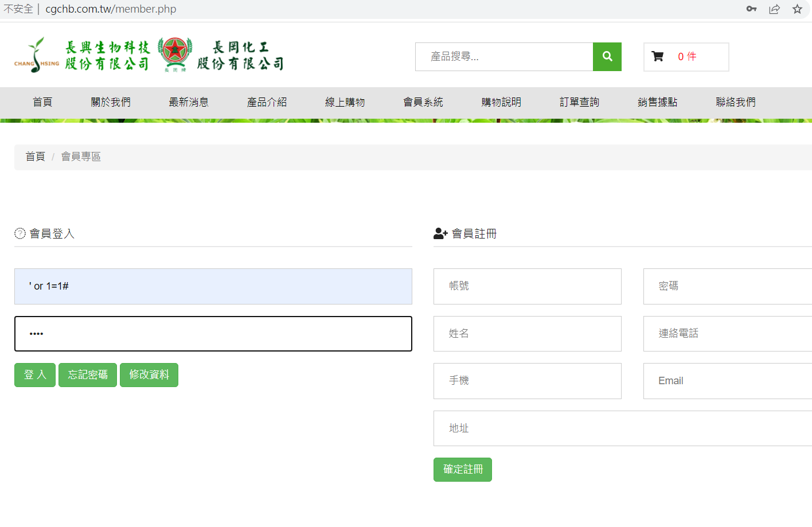Share this page via address bar icon
The height and width of the screenshot is (527, 812).
point(774,9)
